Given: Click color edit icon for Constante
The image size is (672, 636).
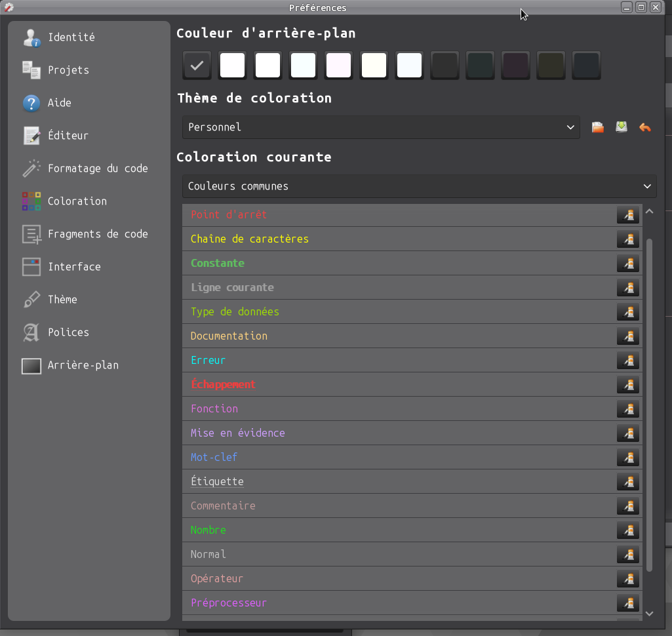Looking at the screenshot, I should [x=628, y=264].
